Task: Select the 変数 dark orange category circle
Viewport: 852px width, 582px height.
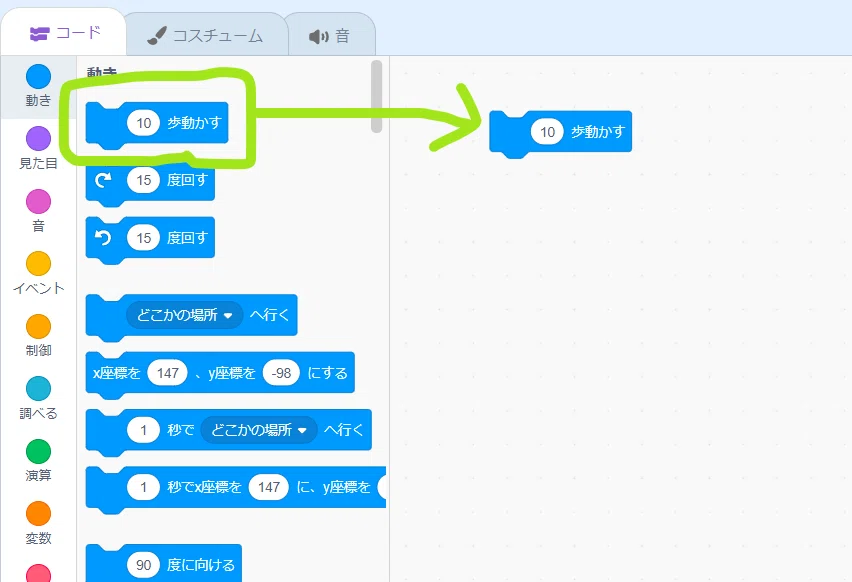Action: point(39,514)
